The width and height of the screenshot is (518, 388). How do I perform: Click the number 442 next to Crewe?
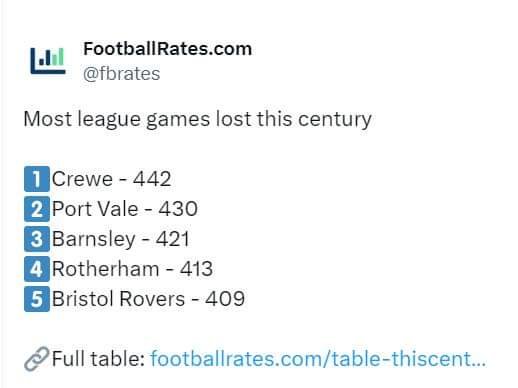point(152,179)
